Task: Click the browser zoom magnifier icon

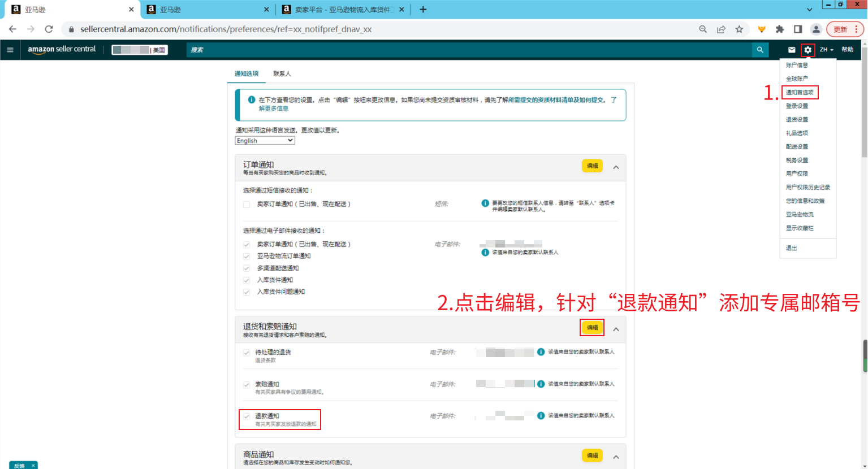Action: (703, 29)
